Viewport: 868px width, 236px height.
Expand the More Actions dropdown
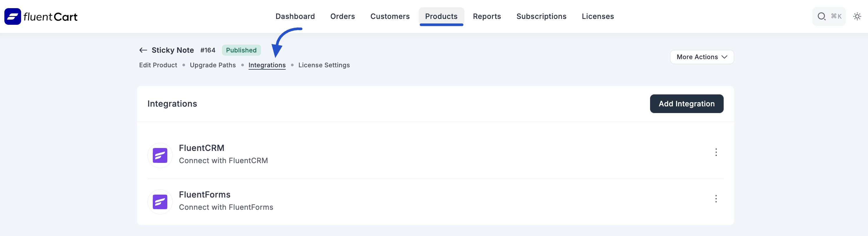point(702,57)
